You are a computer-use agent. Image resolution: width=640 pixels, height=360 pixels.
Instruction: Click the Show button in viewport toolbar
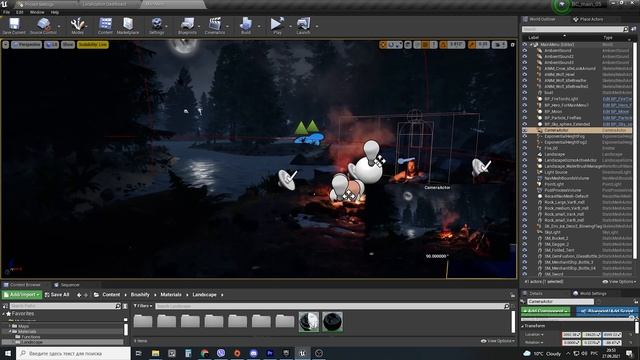pyautogui.click(x=68, y=44)
